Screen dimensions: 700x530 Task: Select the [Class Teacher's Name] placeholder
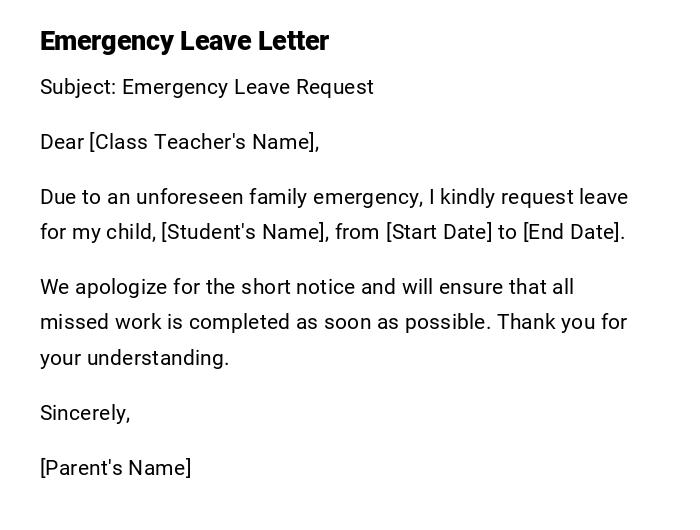tap(203, 142)
